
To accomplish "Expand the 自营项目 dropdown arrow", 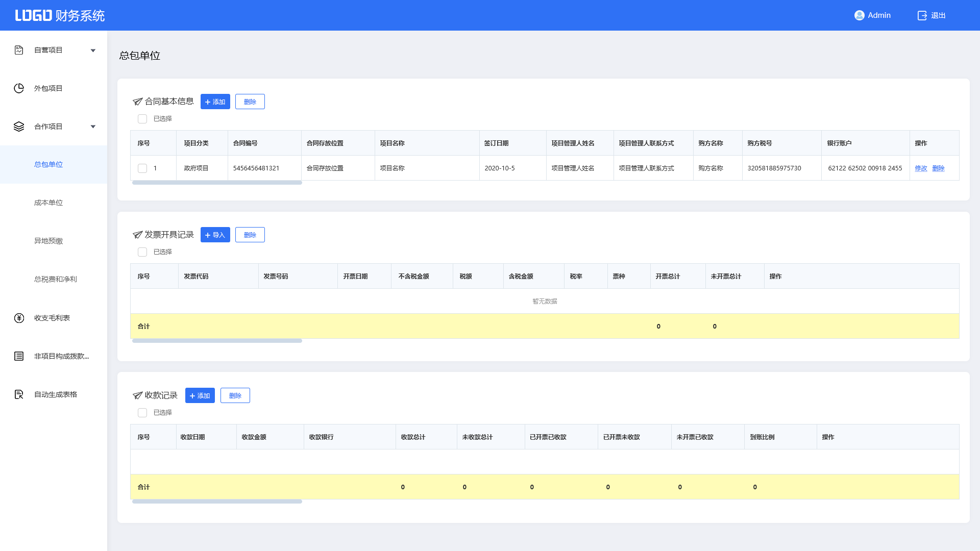I will (93, 51).
